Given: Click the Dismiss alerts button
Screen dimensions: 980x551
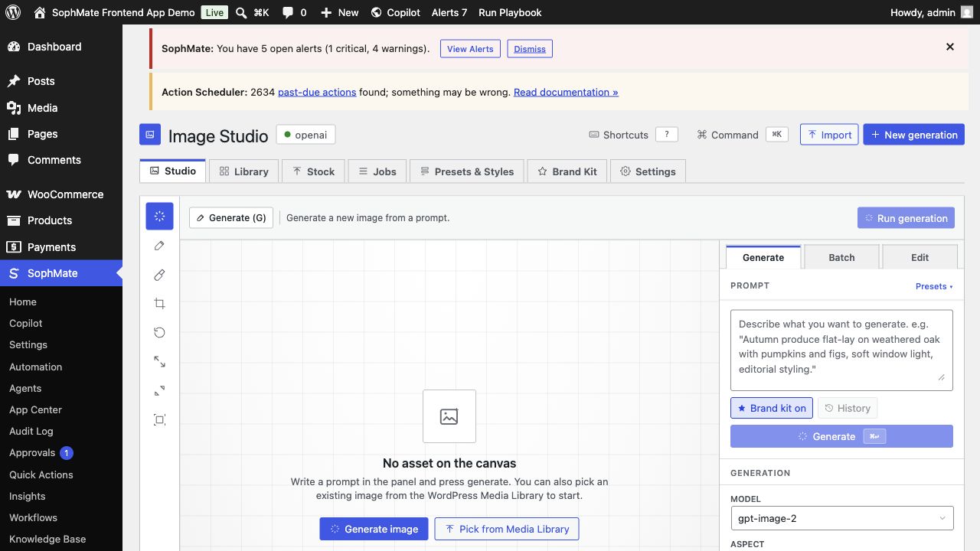Looking at the screenshot, I should point(530,48).
